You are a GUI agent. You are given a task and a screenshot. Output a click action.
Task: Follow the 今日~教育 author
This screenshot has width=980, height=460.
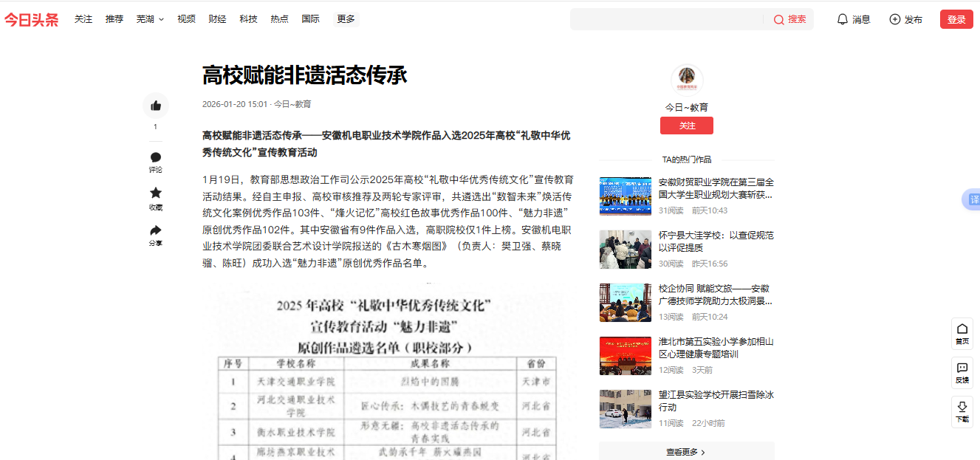(x=686, y=126)
